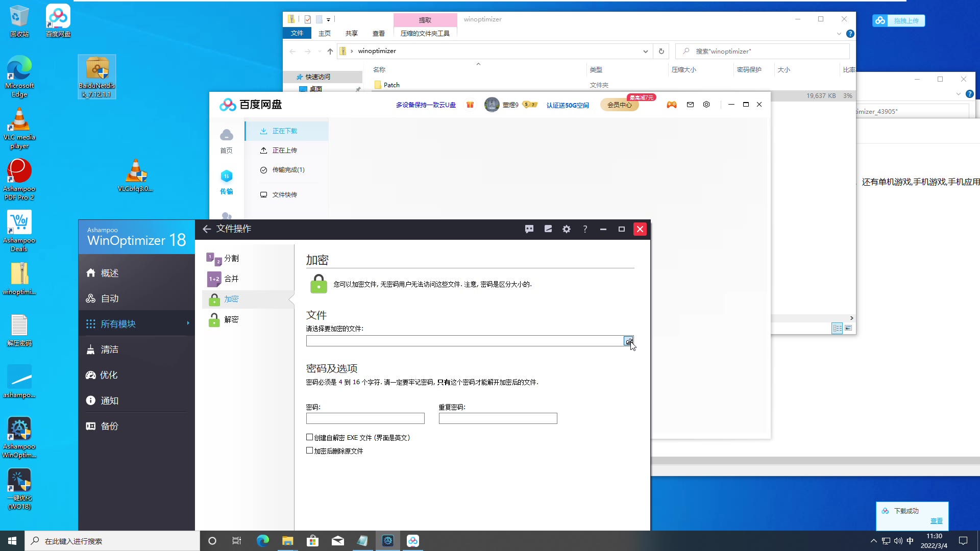Open Microsoft Edge from taskbar

tap(262, 541)
